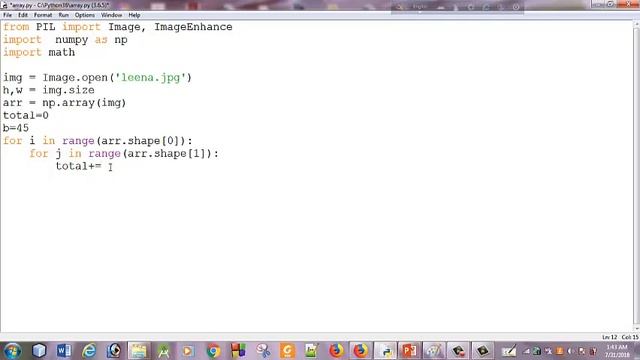Open the Window menu
This screenshot has width=640, height=360.
111,15
